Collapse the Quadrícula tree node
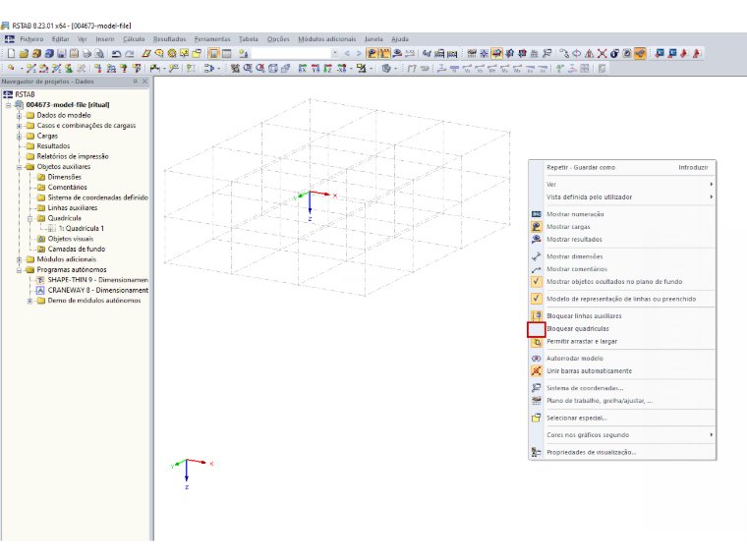Image resolution: width=747 pixels, height=560 pixels. 29,218
